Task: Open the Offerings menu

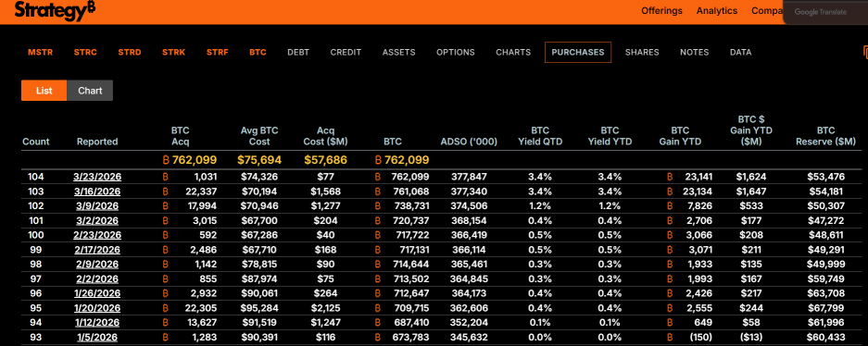Action: (661, 11)
